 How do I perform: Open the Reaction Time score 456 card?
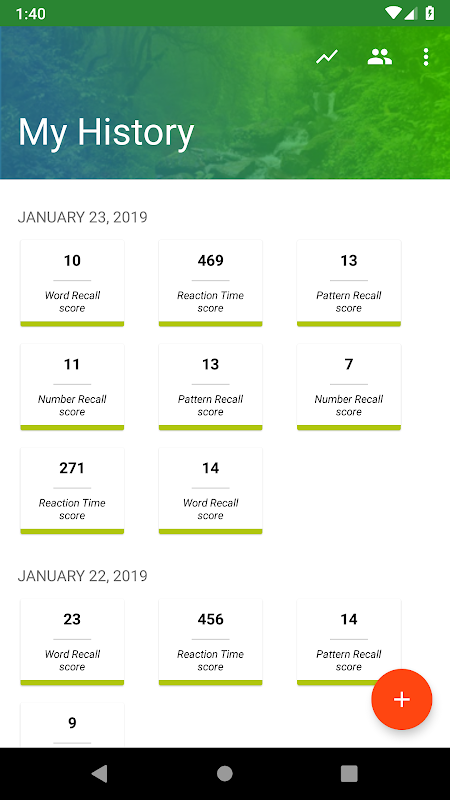point(210,642)
